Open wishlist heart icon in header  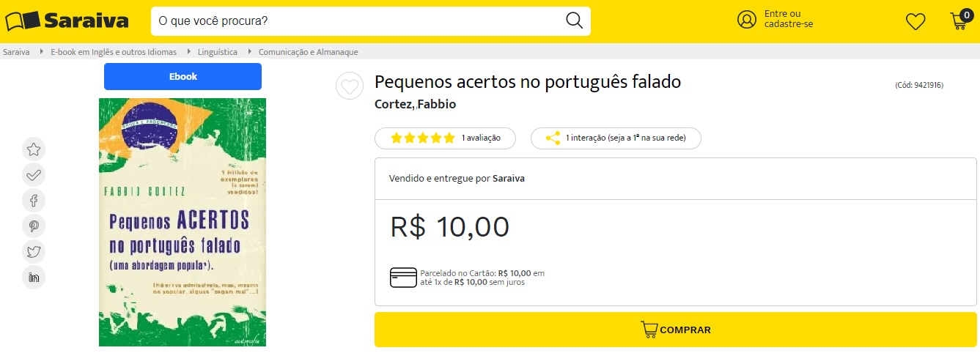pyautogui.click(x=915, y=21)
